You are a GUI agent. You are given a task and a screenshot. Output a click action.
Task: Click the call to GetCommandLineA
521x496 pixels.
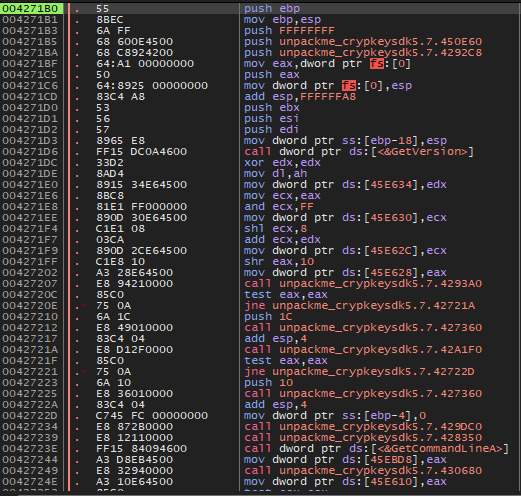coord(376,448)
